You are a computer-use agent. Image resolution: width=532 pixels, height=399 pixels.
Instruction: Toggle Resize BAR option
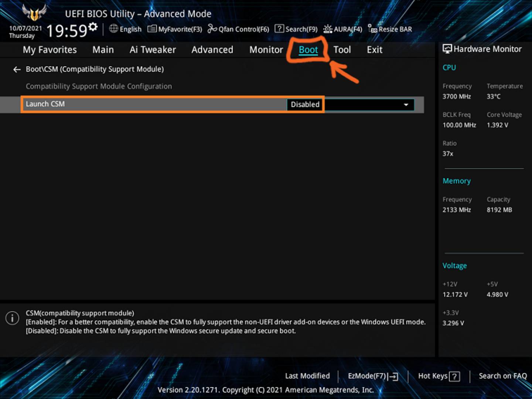pyautogui.click(x=390, y=29)
